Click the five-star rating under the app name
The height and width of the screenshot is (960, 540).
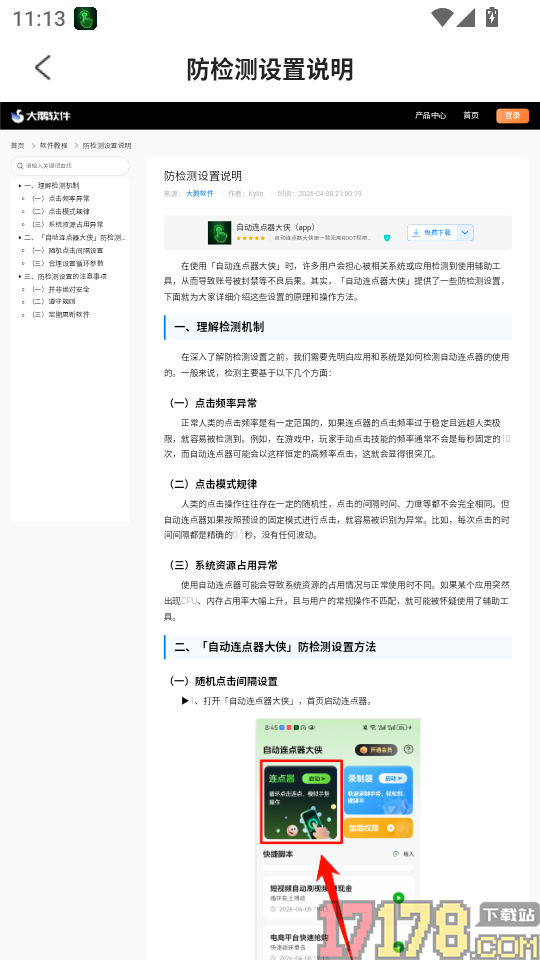[250, 238]
